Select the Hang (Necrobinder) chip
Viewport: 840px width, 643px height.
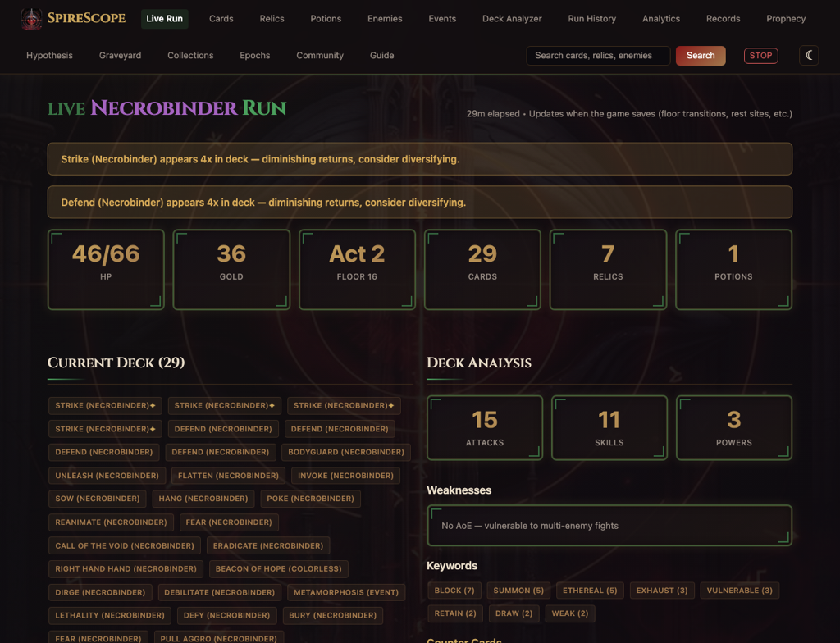click(x=203, y=499)
